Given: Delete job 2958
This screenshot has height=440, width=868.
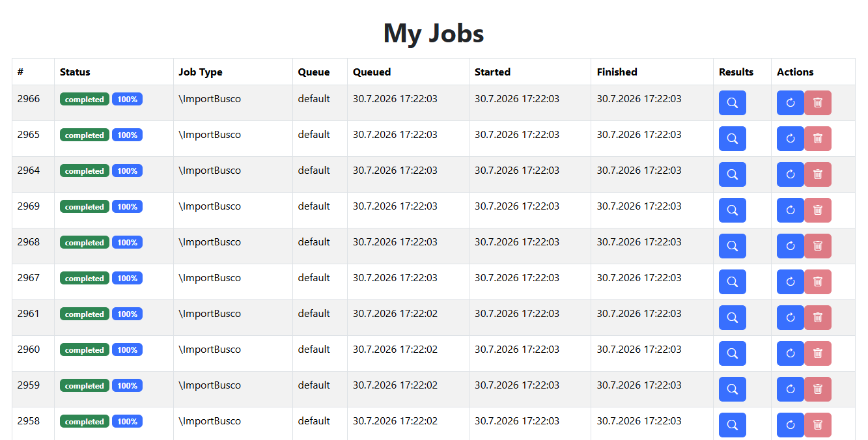Looking at the screenshot, I should click(818, 425).
